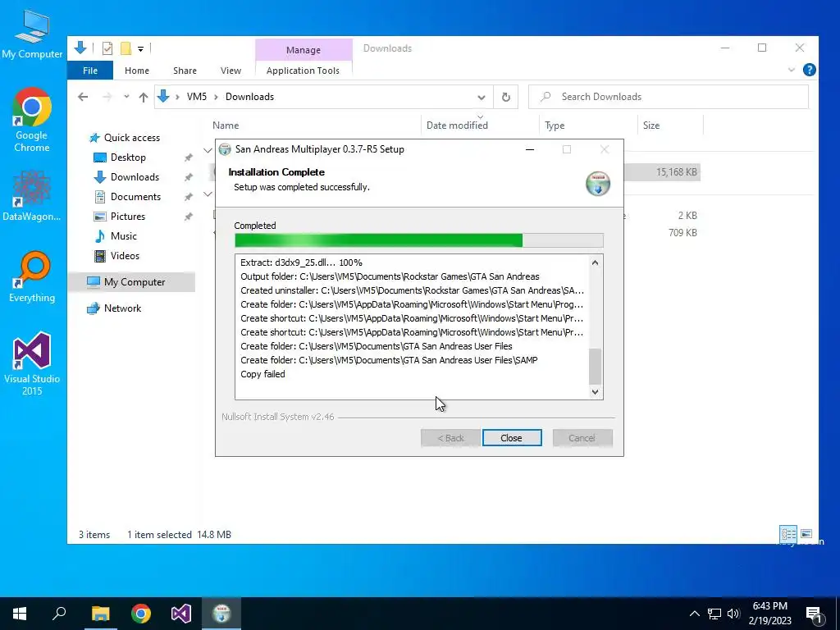Viewport: 840px width, 630px height.
Task: Click the Search Downloads field
Action: (x=668, y=97)
